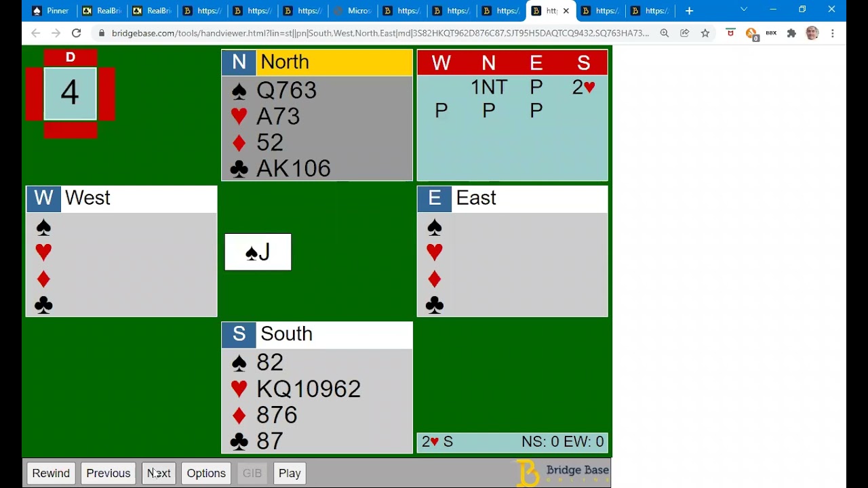Click the Previous button
Screen dimensions: 868x488
(x=108, y=473)
